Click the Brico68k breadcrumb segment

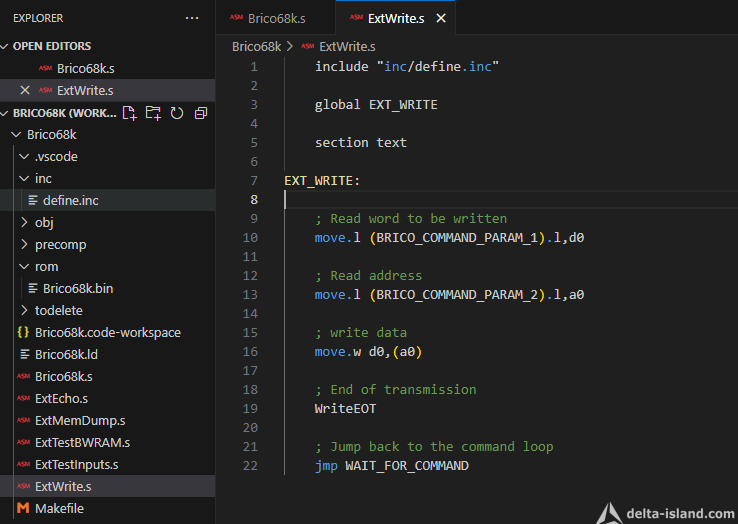(257, 47)
